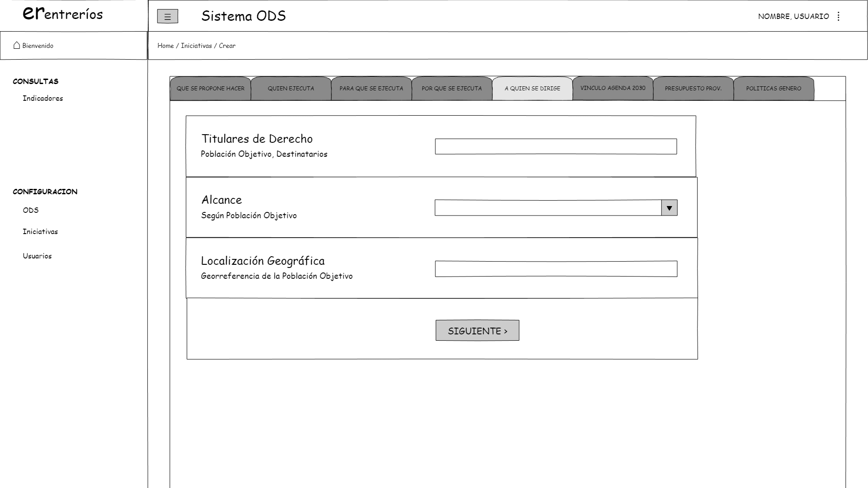Viewport: 868px width, 488px height.
Task: Go to Home in the breadcrumb
Action: pos(165,46)
